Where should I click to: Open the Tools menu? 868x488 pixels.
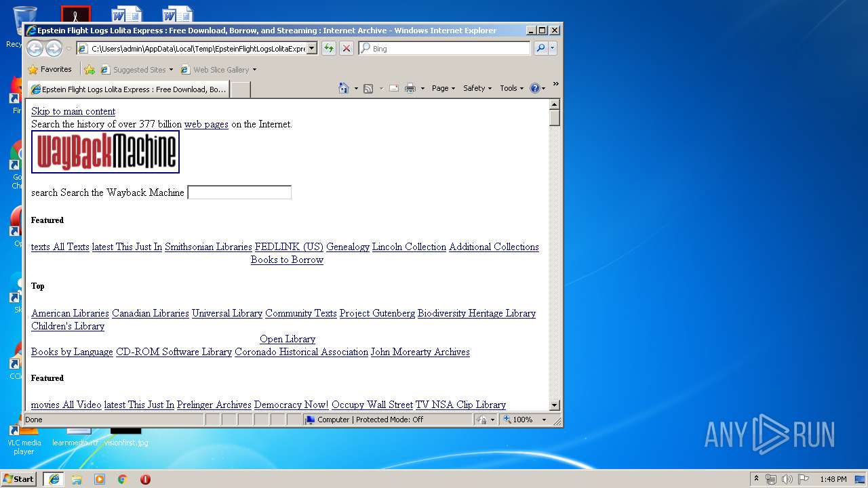pos(512,88)
